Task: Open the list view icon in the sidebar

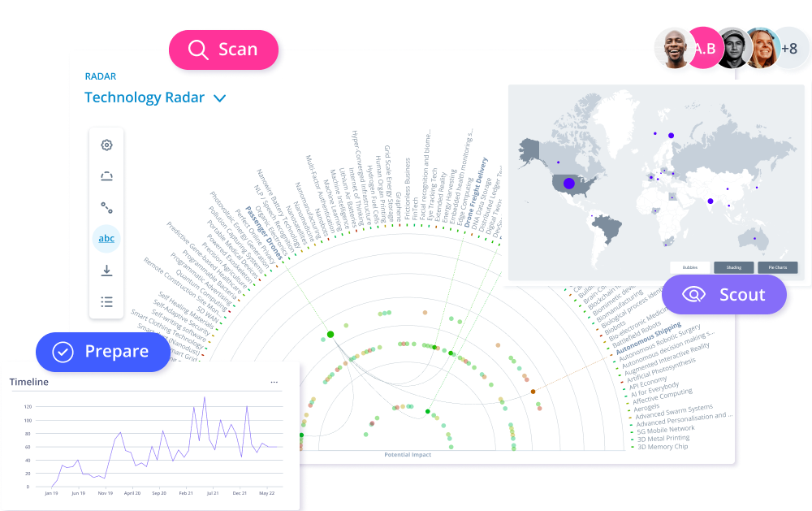Action: point(106,301)
